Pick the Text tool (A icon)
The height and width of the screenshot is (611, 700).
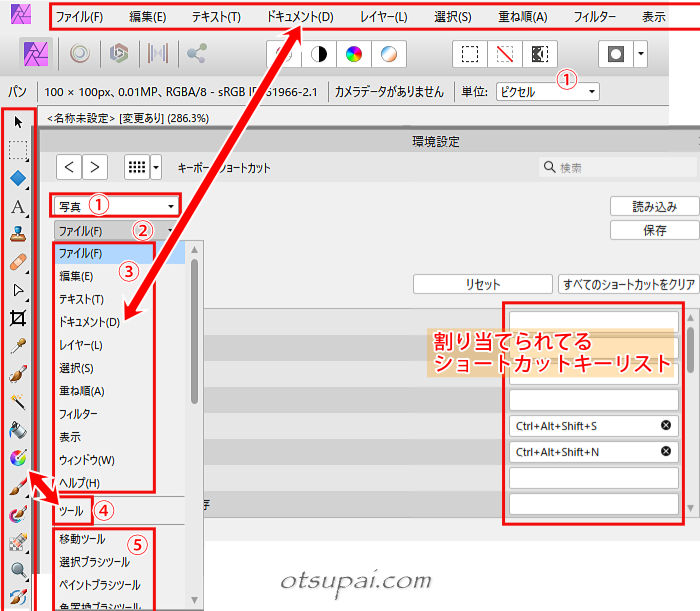click(x=18, y=208)
